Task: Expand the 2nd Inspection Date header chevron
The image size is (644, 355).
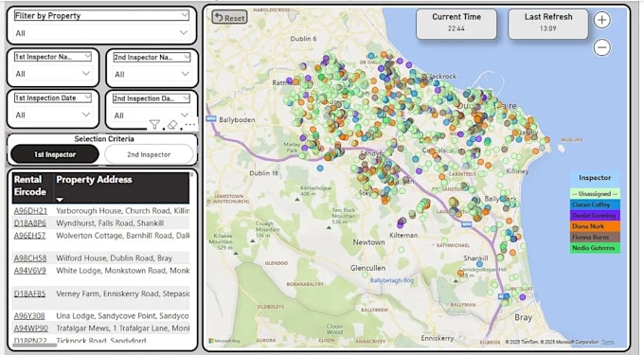Action: [187, 98]
